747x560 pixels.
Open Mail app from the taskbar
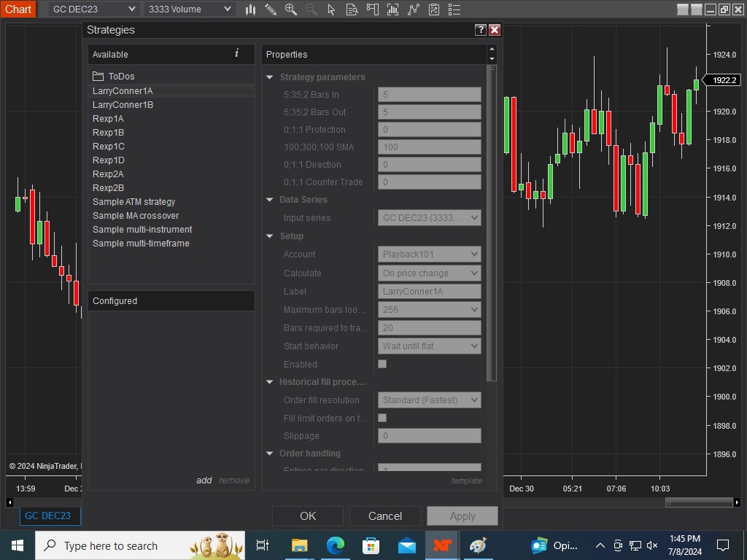click(407, 545)
